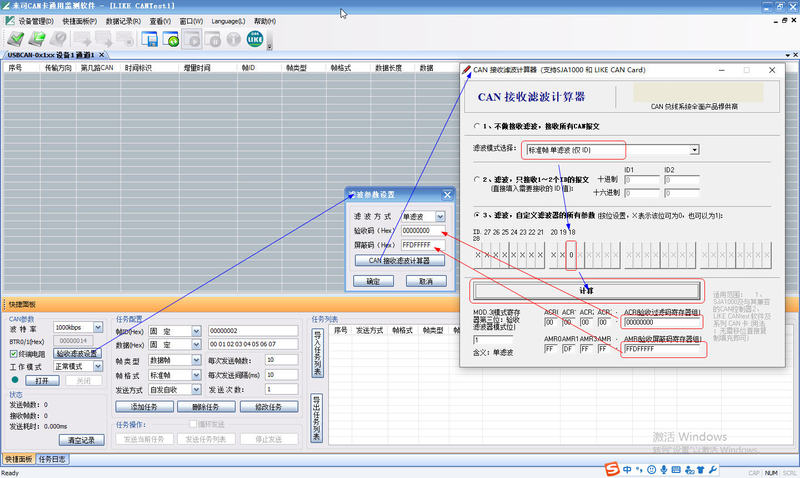Click the blue window layout toolbar icon
This screenshot has width=800, height=478.
click(150, 39)
